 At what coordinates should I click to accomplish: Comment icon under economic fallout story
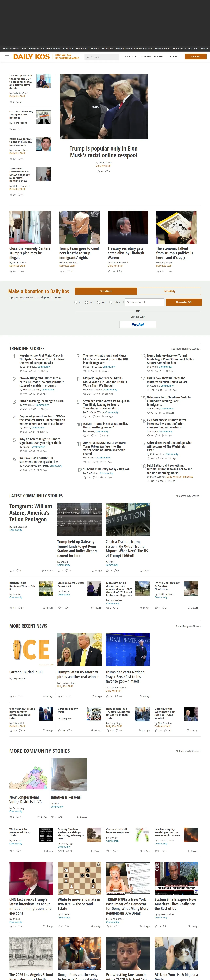tap(167, 272)
